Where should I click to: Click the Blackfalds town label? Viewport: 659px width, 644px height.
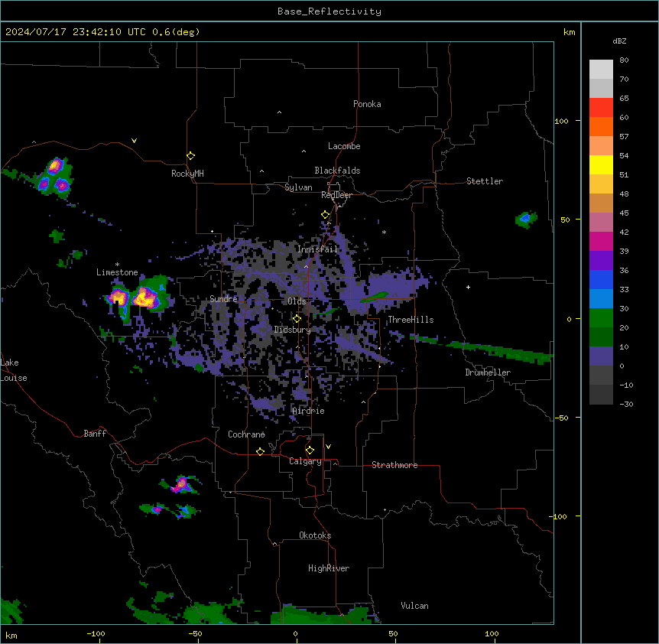[x=337, y=171]
